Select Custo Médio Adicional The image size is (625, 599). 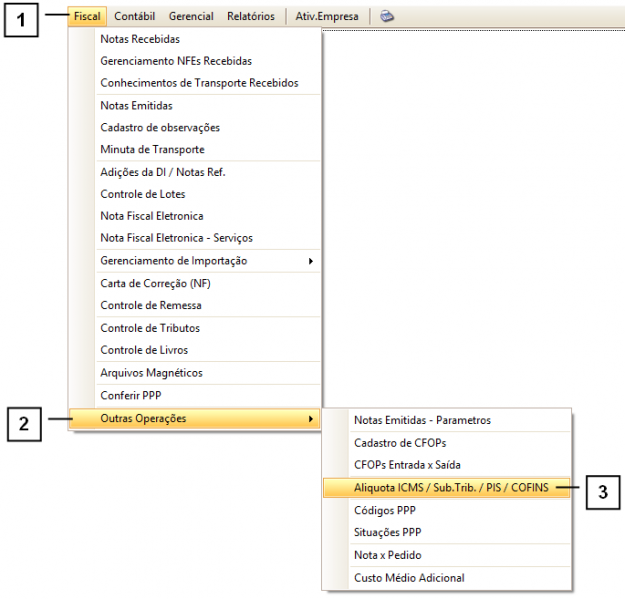pos(409,577)
